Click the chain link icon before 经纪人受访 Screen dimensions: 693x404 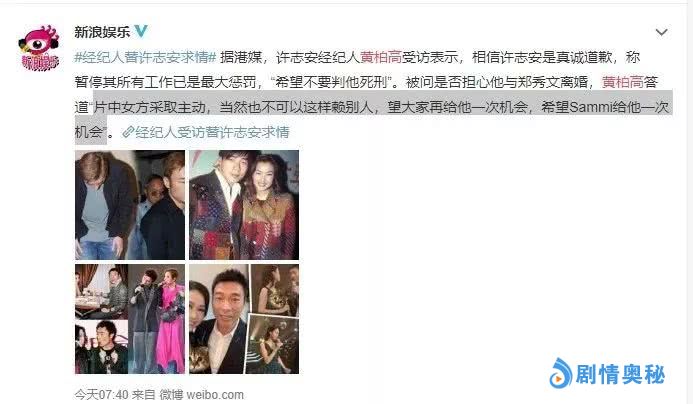pyautogui.click(x=128, y=132)
